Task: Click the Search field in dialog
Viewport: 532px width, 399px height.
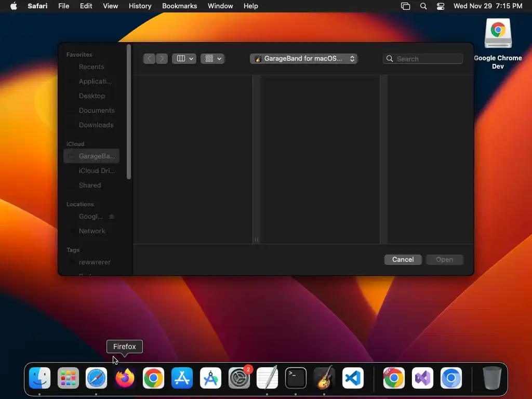Action: (x=423, y=59)
